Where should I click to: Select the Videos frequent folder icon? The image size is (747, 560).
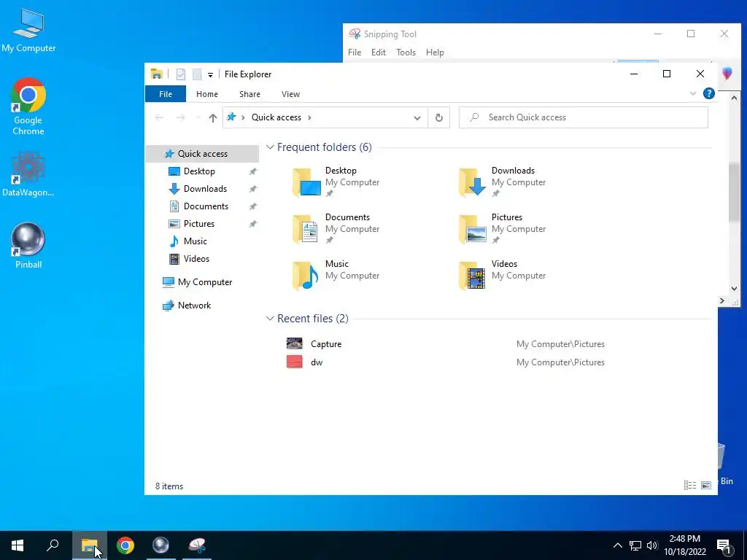tap(473, 276)
